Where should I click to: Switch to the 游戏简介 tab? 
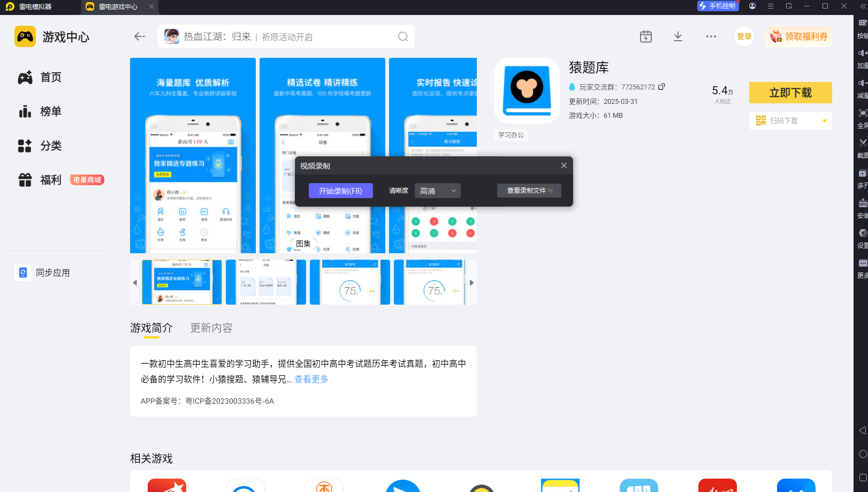151,328
